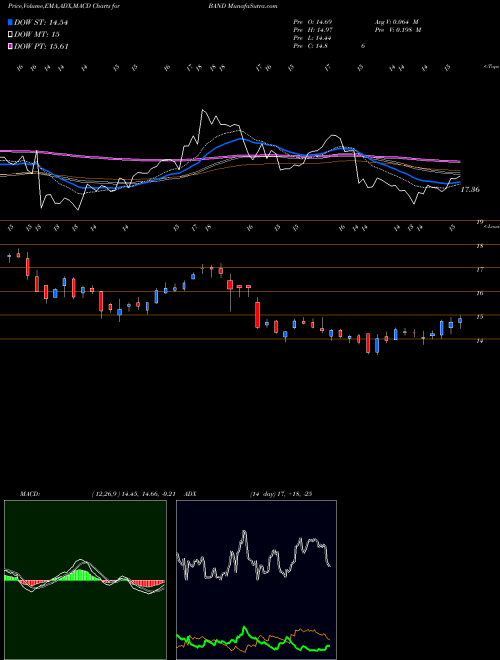Open the dark blue ADX chart panel
Viewport: 500px width, 660px height.
[x=256, y=580]
